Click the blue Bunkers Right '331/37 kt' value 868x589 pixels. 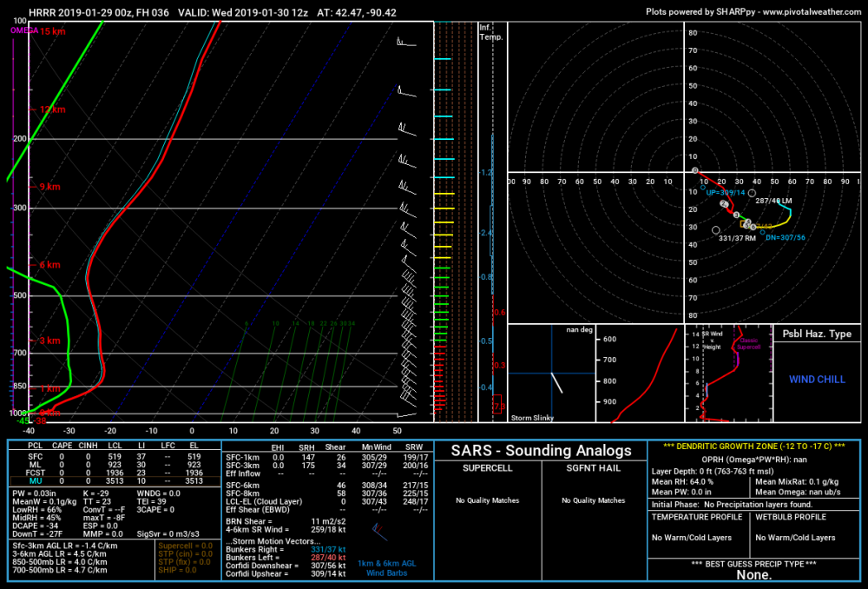point(328,550)
